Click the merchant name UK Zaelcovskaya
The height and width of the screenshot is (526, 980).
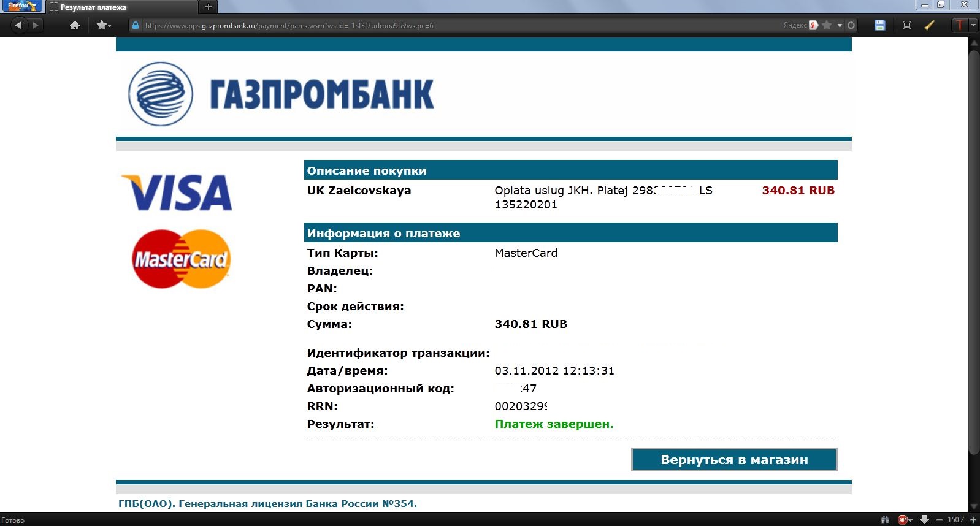click(359, 191)
